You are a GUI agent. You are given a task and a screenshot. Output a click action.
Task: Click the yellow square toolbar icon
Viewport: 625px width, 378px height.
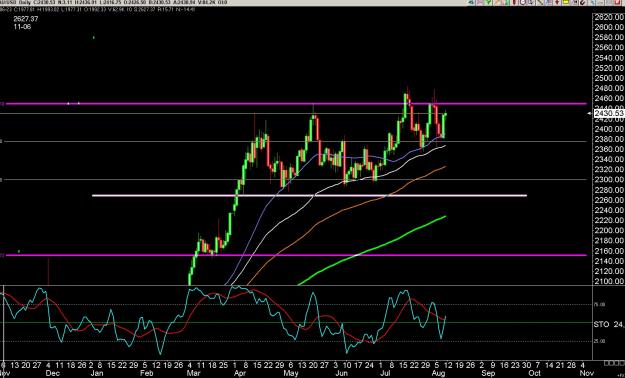point(566,2)
